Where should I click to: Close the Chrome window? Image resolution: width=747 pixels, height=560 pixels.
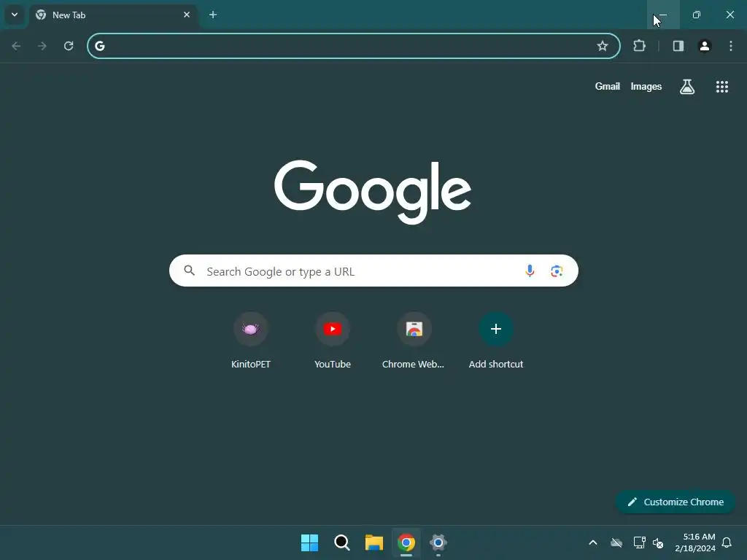[729, 15]
